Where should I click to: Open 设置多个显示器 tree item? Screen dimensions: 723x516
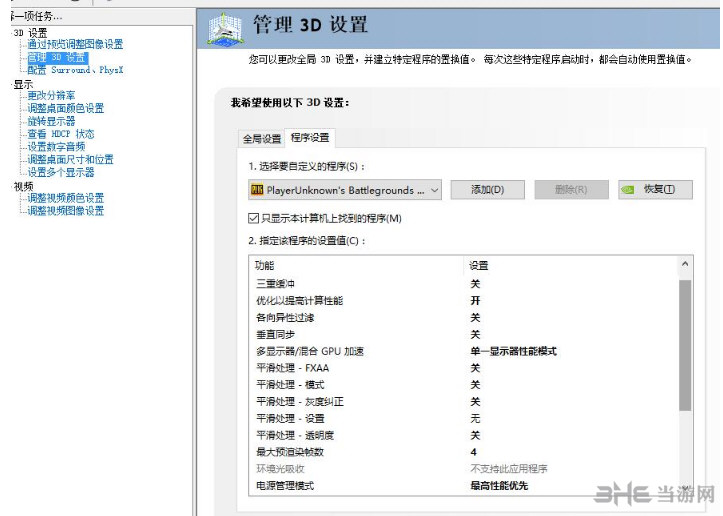tap(61, 172)
